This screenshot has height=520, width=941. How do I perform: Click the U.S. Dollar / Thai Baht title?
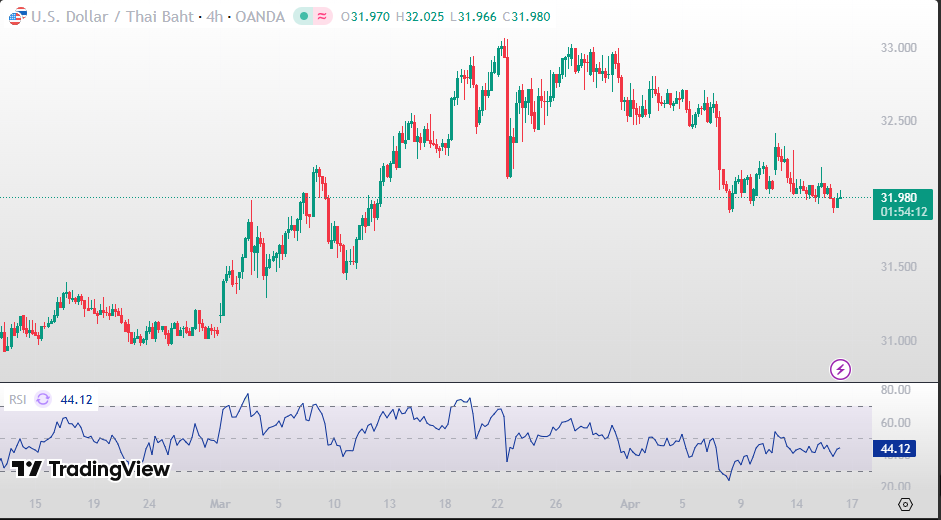(x=112, y=17)
